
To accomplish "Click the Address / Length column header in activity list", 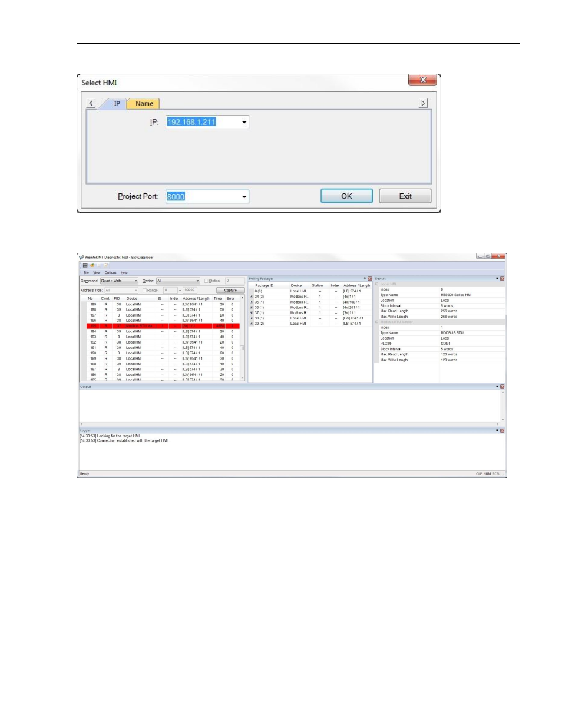I will click(196, 298).
